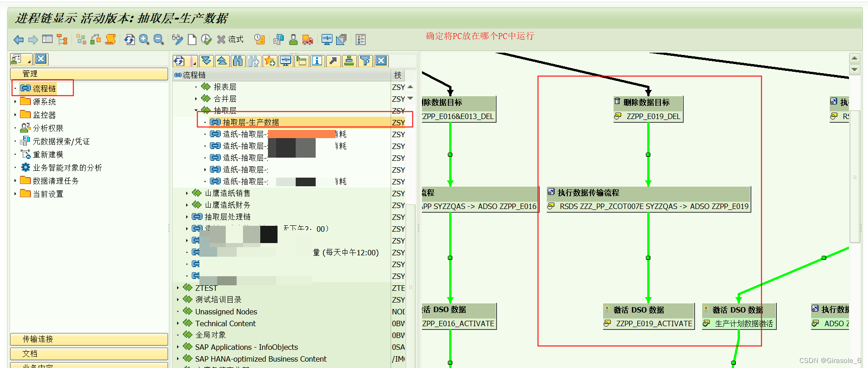Screen dimensions: 868x368
Task: Click the 执行数据传输流程 ADSO ZZPP_E019 node
Action: [x=649, y=199]
